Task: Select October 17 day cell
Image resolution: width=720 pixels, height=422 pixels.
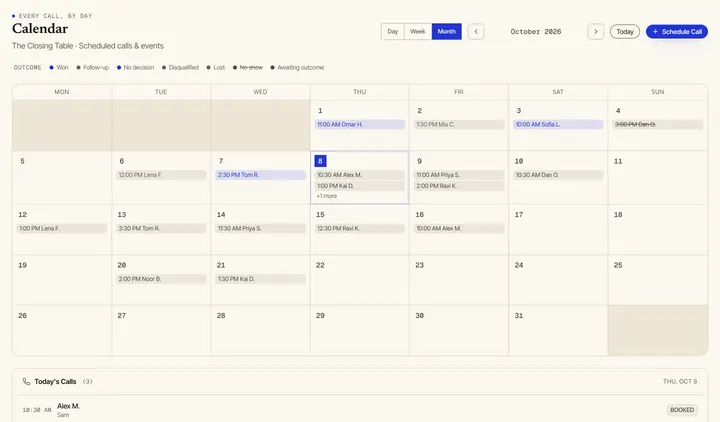Action: click(x=558, y=230)
